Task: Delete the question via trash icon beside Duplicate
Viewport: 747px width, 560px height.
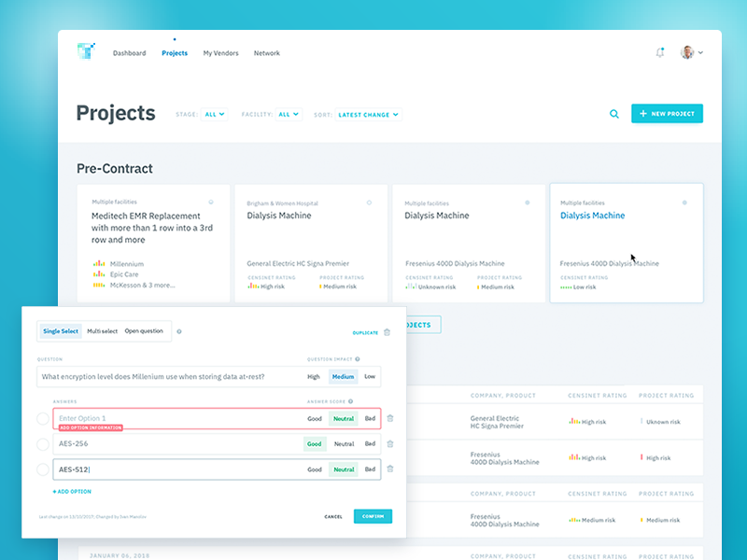Action: 386,331
